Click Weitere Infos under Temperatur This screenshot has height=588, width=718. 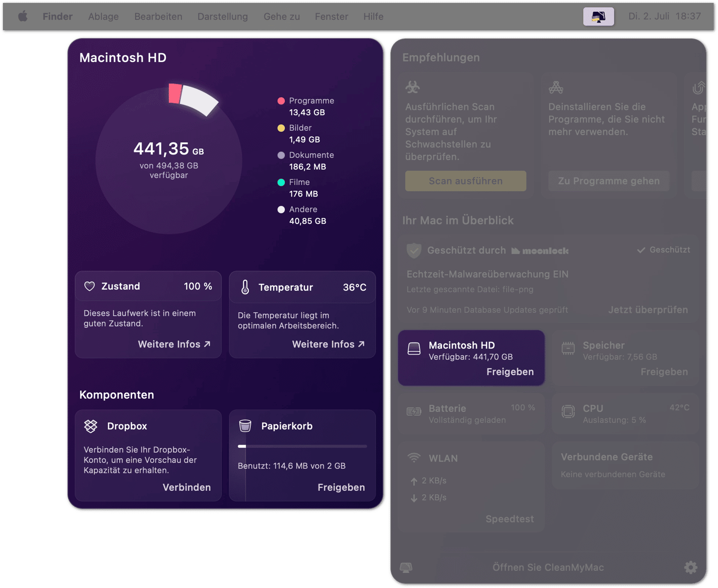(328, 345)
